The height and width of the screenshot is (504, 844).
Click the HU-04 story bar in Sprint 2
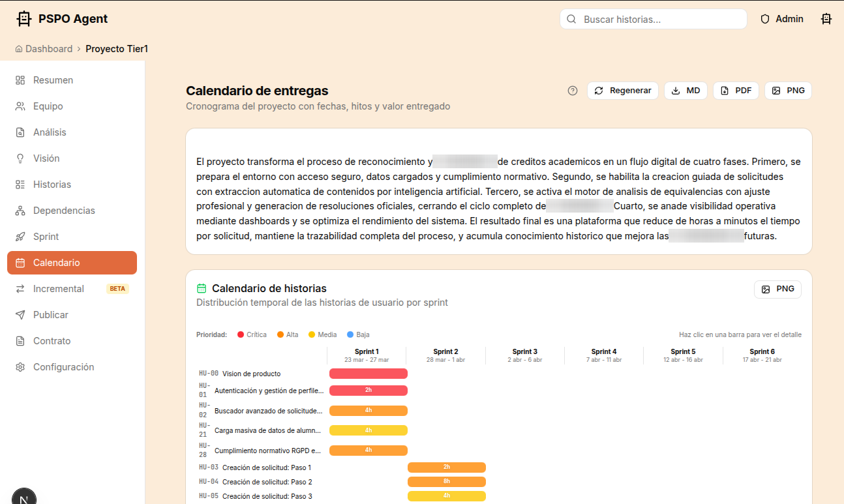tap(446, 481)
